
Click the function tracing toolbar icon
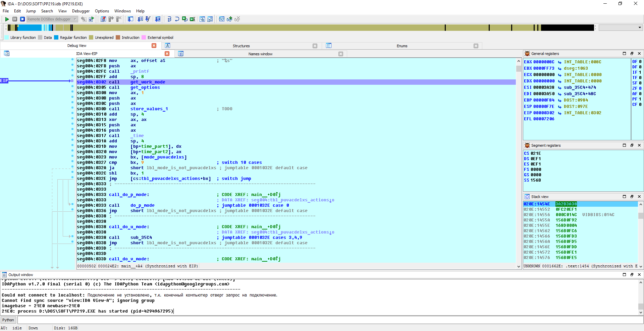tap(148, 19)
